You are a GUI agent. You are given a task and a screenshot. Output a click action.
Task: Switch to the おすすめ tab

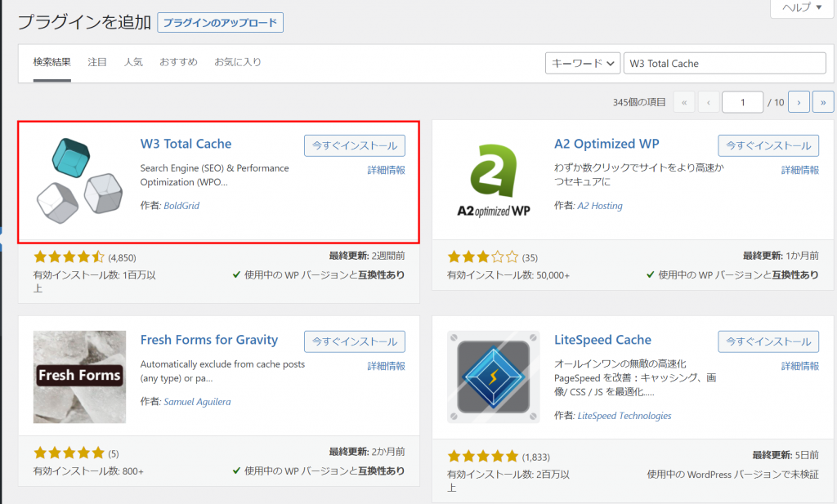pos(178,62)
